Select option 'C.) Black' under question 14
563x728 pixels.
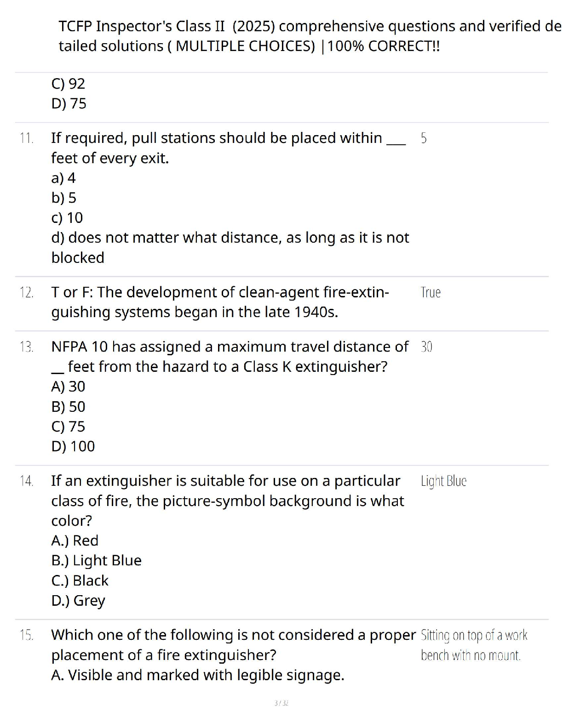point(80,581)
